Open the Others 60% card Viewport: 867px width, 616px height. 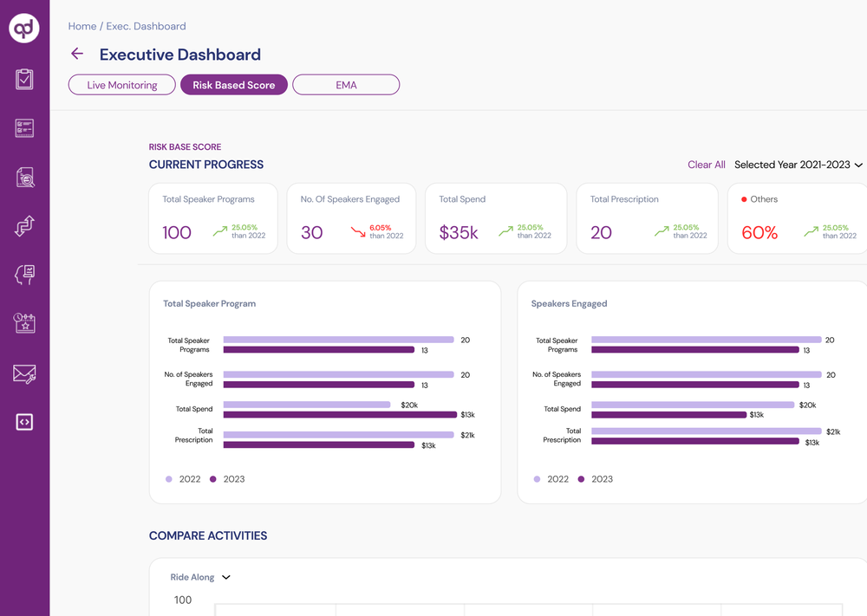[798, 219]
